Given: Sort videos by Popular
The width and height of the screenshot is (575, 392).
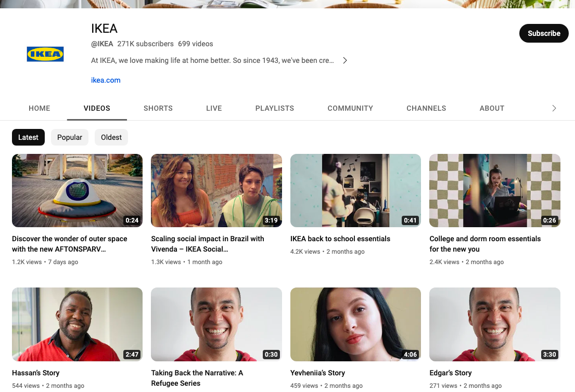Looking at the screenshot, I should pyautogui.click(x=70, y=137).
